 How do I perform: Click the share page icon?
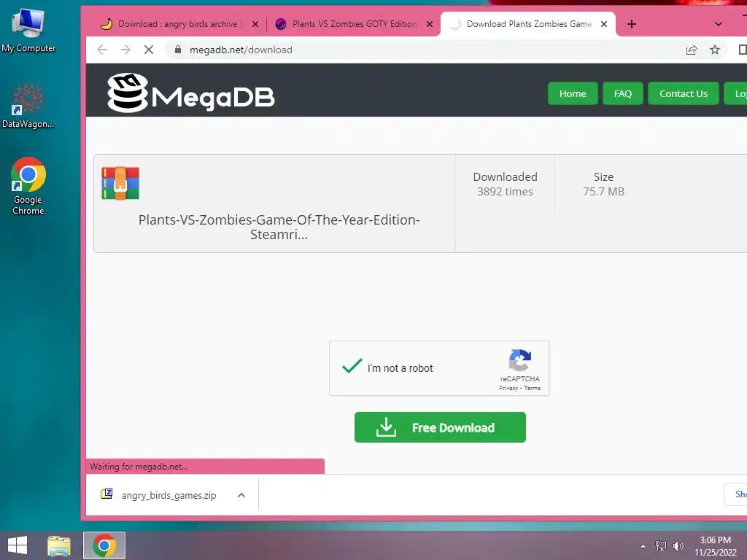pos(692,50)
